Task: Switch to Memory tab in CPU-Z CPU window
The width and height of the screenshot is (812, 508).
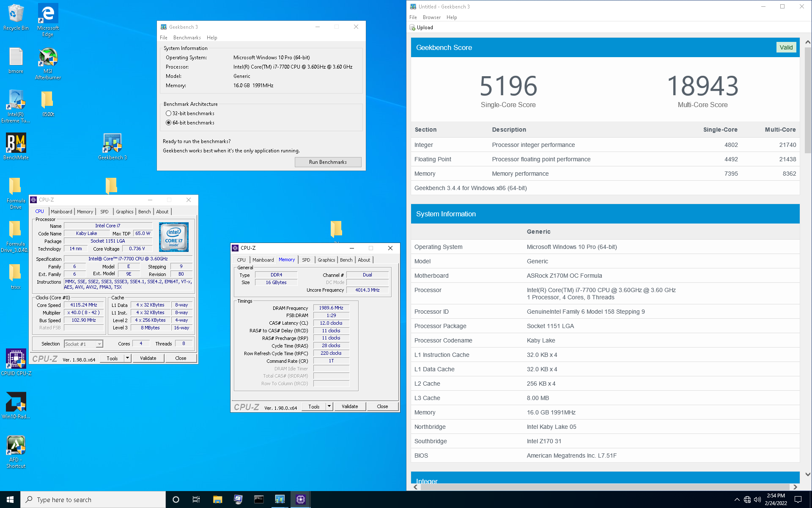Action: (85, 212)
